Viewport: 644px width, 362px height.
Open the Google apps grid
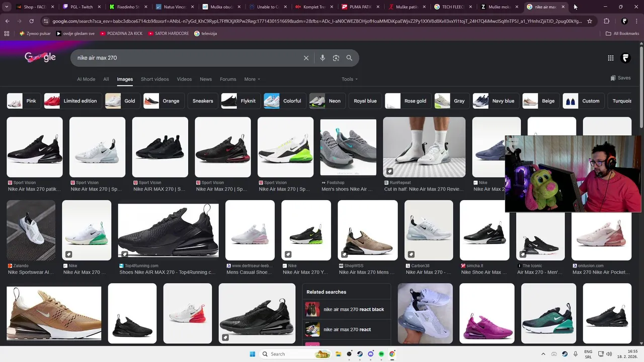[611, 58]
